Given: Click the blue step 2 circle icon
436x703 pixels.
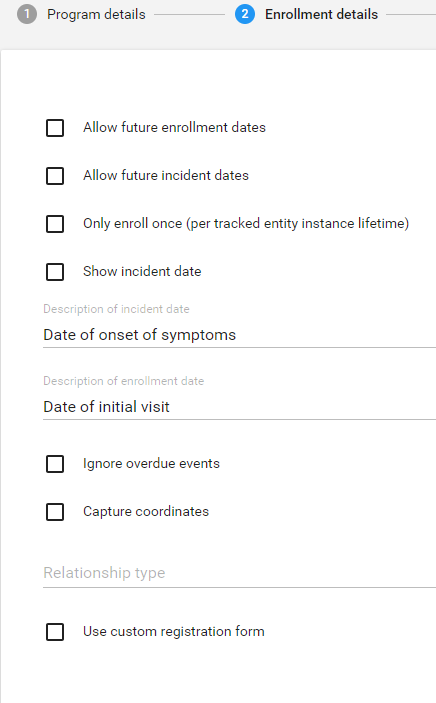Looking at the screenshot, I should tap(244, 14).
